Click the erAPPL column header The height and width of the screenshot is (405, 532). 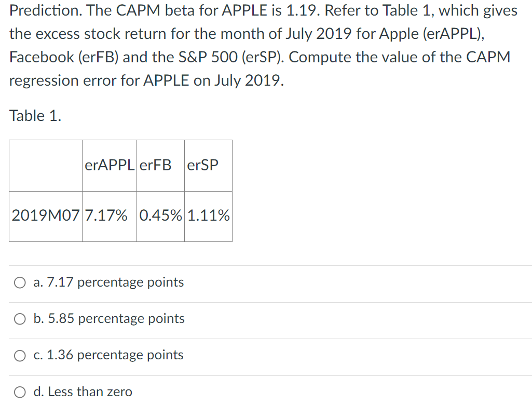click(109, 165)
